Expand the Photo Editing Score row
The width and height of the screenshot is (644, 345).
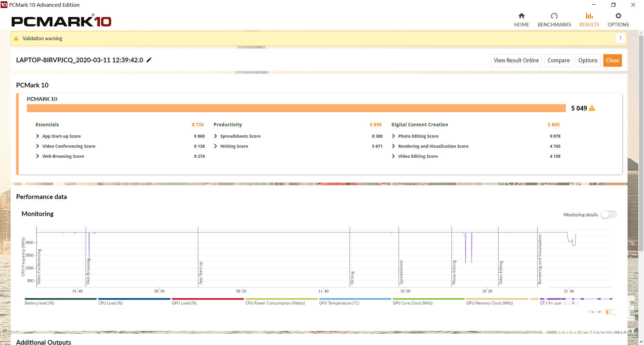tap(393, 136)
